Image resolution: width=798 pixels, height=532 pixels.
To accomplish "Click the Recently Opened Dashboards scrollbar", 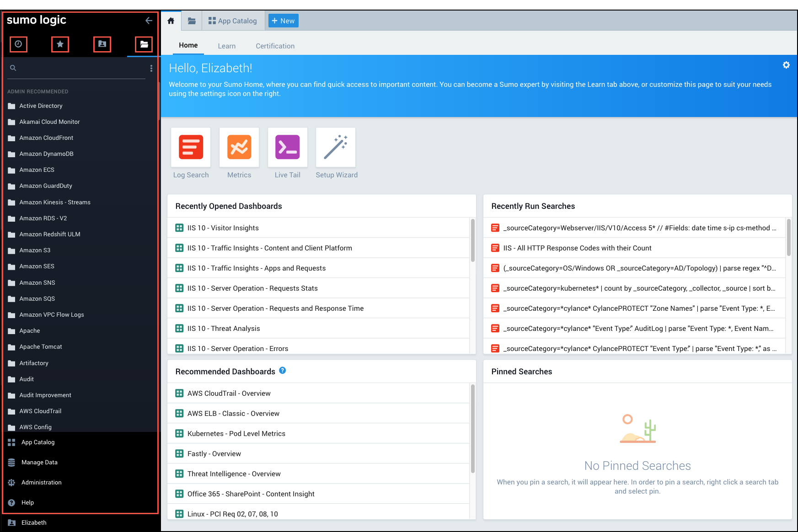I will [x=472, y=241].
